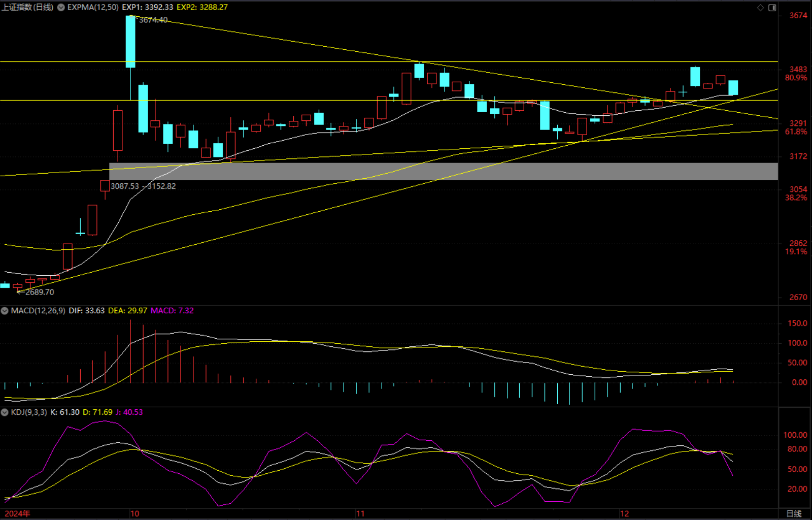812x520 pixels.
Task: Click the 上证指数(日线) chart title
Action: [x=27, y=8]
